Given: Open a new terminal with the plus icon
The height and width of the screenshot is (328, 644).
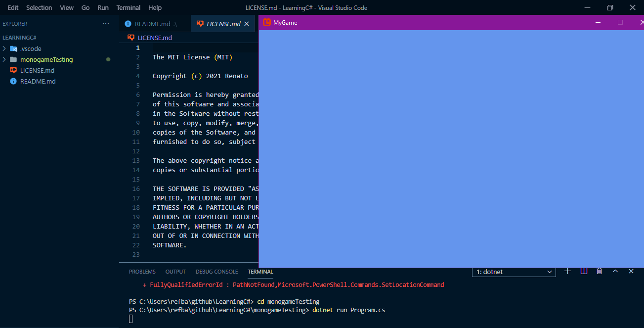Looking at the screenshot, I should 567,271.
